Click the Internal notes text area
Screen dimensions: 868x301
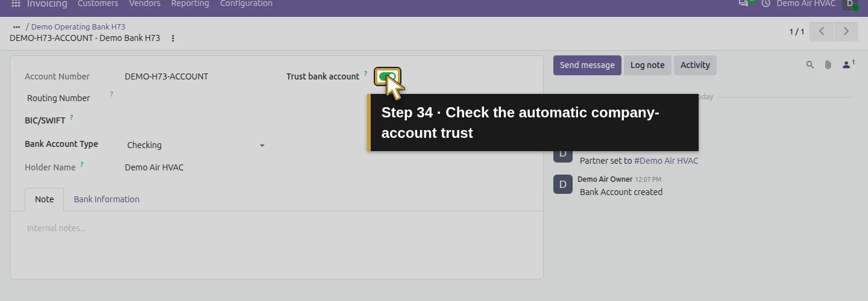coord(276,228)
